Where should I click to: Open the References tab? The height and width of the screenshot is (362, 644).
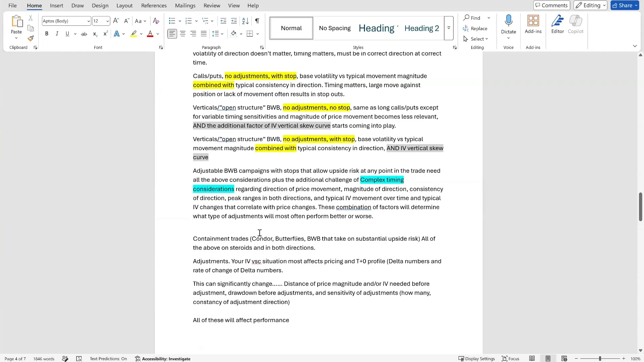tap(154, 5)
